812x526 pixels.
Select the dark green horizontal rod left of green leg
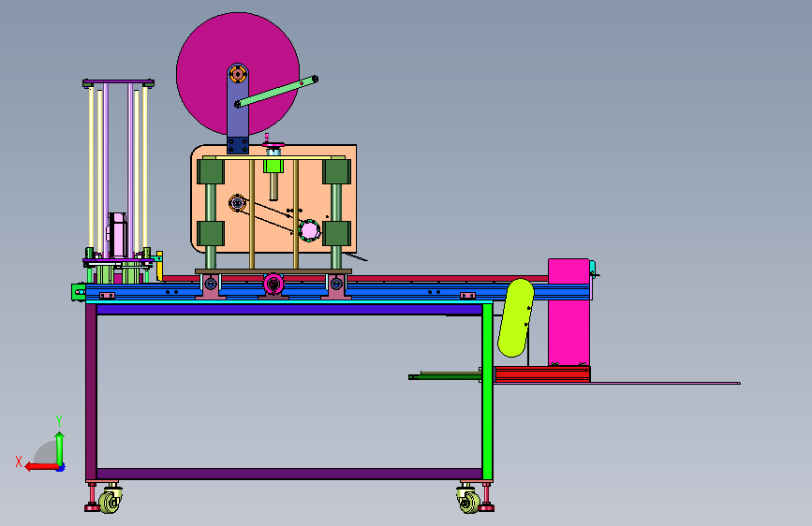(x=445, y=376)
